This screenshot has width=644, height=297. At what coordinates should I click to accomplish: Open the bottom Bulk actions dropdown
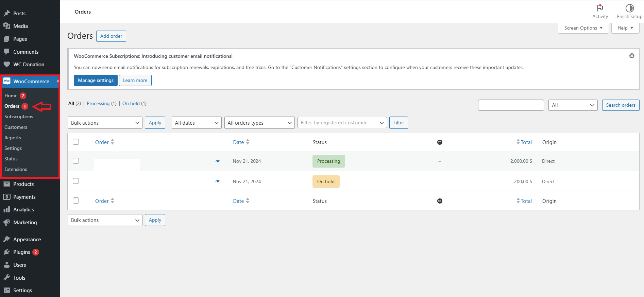pyautogui.click(x=105, y=220)
